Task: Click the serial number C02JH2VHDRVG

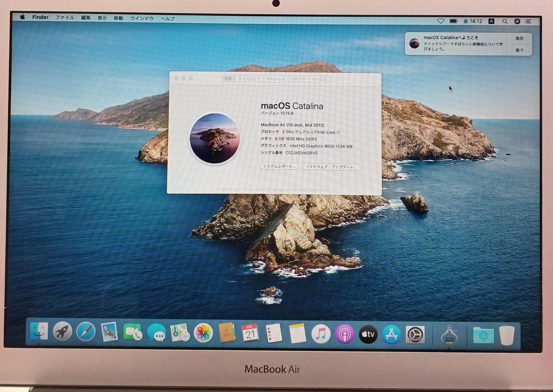Action: 302,153
